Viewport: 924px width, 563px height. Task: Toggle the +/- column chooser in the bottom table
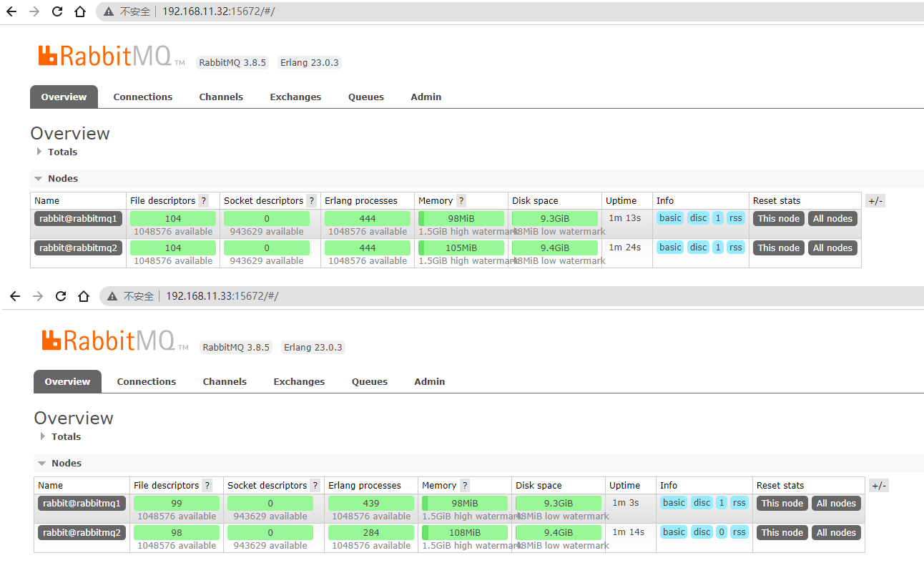click(x=879, y=486)
